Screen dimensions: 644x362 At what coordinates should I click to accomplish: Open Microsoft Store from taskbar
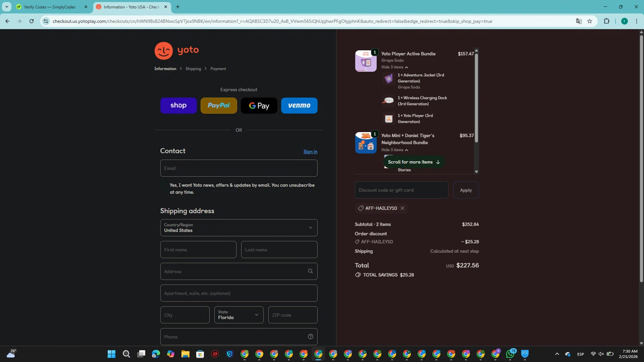pyautogui.click(x=200, y=354)
